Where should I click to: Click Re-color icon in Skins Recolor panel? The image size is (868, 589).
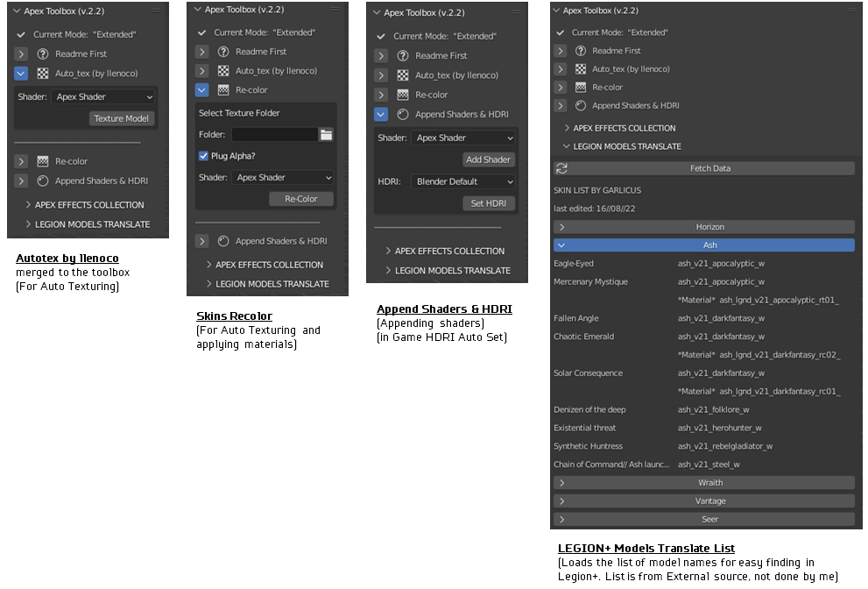223,89
